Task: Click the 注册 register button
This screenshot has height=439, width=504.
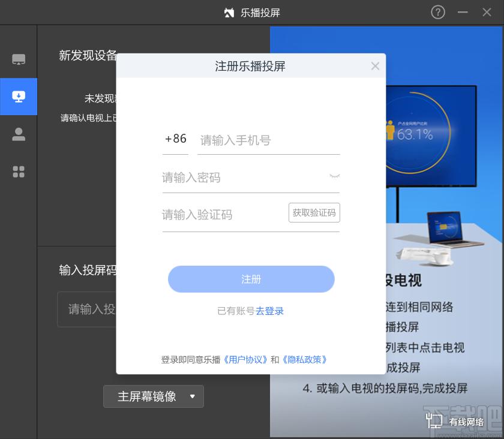Action: [251, 279]
